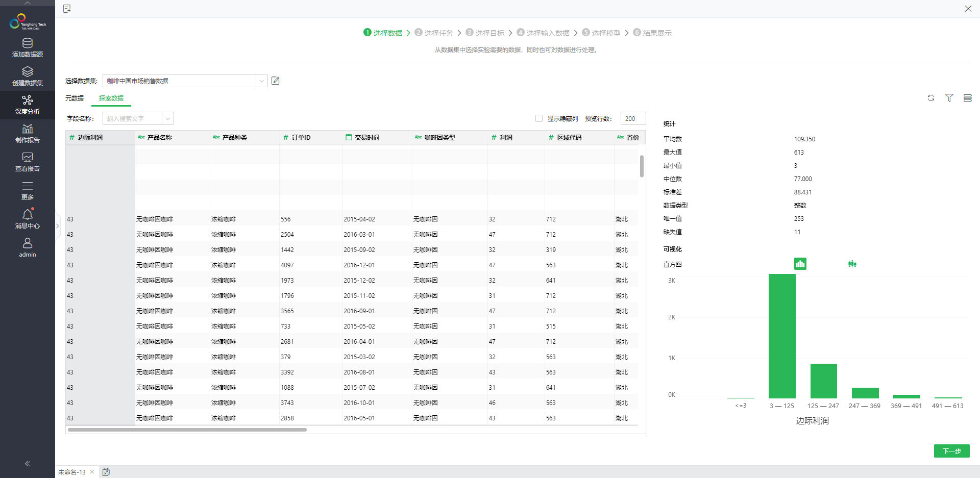Go to step 选择模型
980x478 pixels.
point(601,33)
